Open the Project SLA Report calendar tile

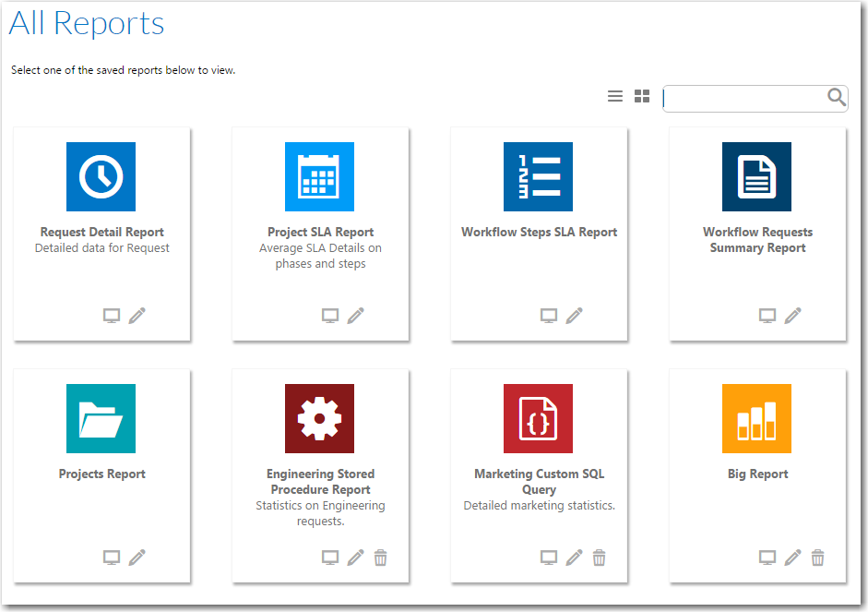pos(319,176)
